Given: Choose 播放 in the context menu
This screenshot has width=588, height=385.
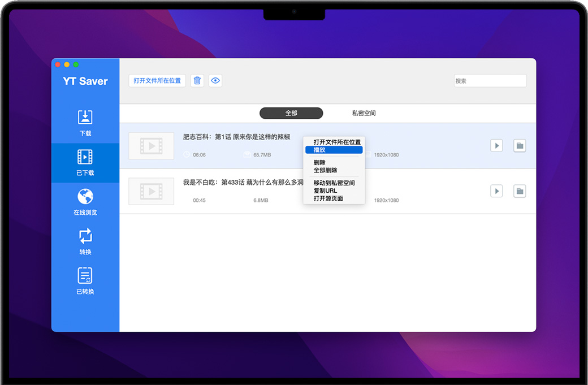Looking at the screenshot, I should pyautogui.click(x=334, y=150).
